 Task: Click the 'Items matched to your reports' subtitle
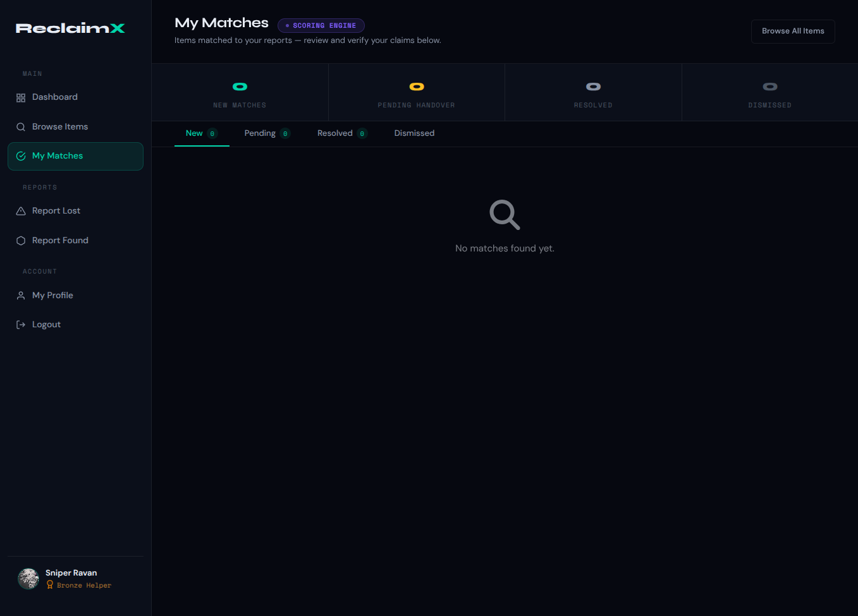pos(308,40)
